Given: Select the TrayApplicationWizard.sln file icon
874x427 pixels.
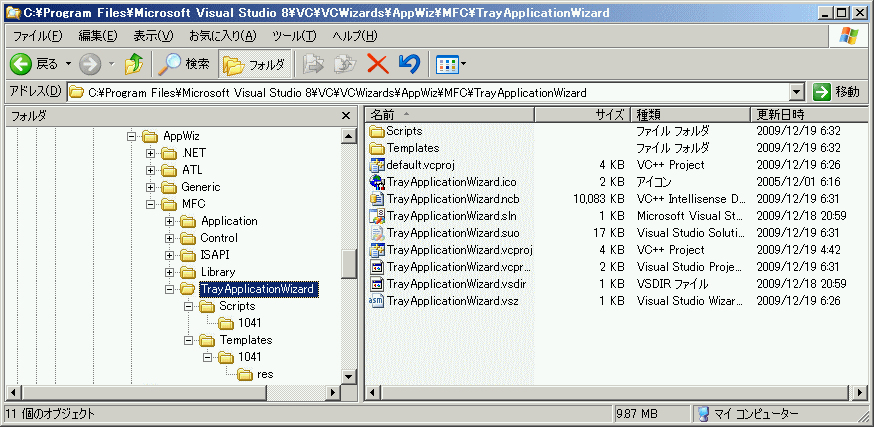Looking at the screenshot, I should pyautogui.click(x=377, y=216).
